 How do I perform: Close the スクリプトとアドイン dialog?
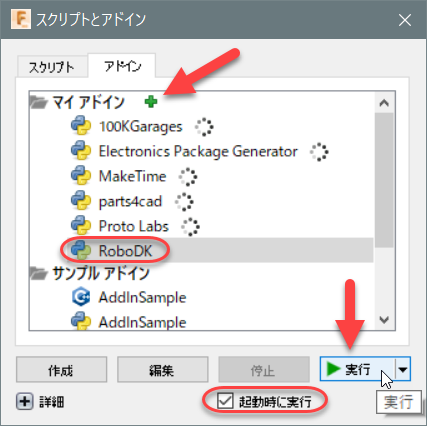click(405, 20)
